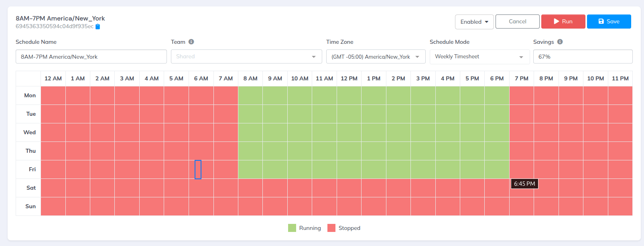
Task: Toggle Saturday 12 PM stopped cell
Action: coord(349,188)
